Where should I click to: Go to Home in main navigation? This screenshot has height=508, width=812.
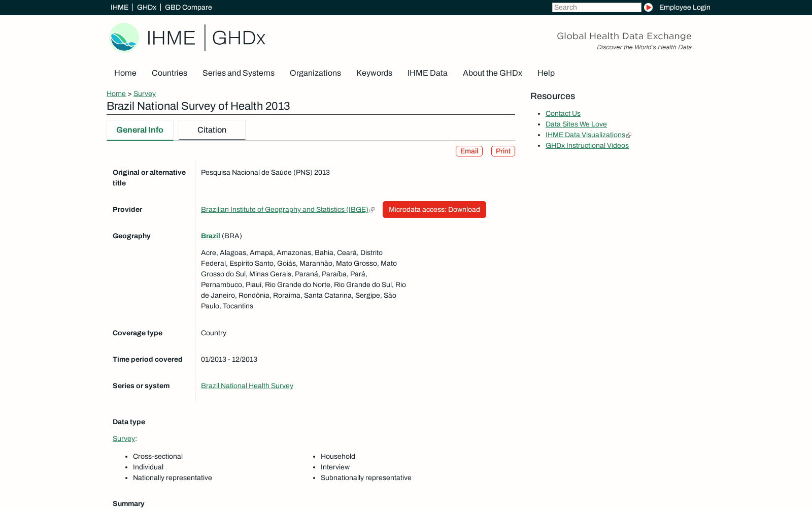[125, 73]
